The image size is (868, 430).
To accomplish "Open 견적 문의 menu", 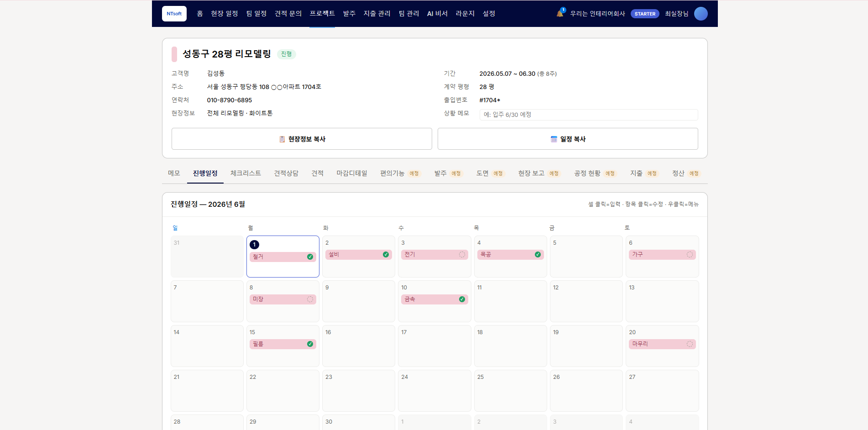I will [x=288, y=14].
